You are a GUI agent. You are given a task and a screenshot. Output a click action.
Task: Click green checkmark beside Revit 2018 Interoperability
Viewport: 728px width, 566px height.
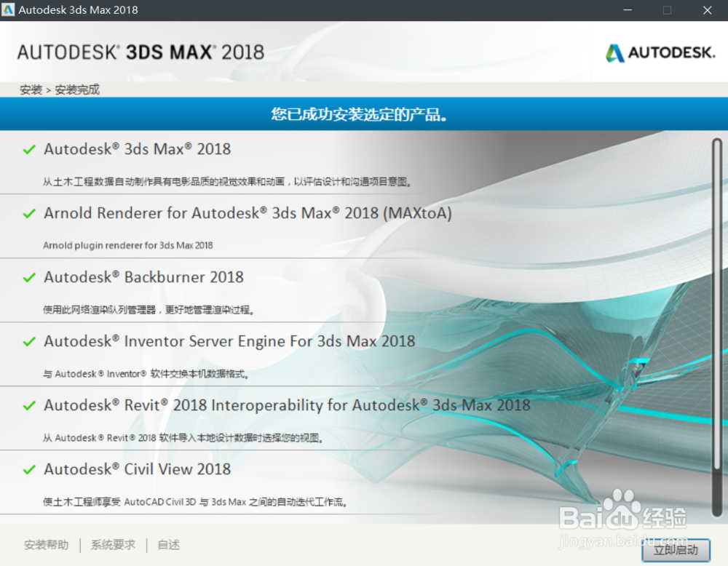tap(29, 405)
